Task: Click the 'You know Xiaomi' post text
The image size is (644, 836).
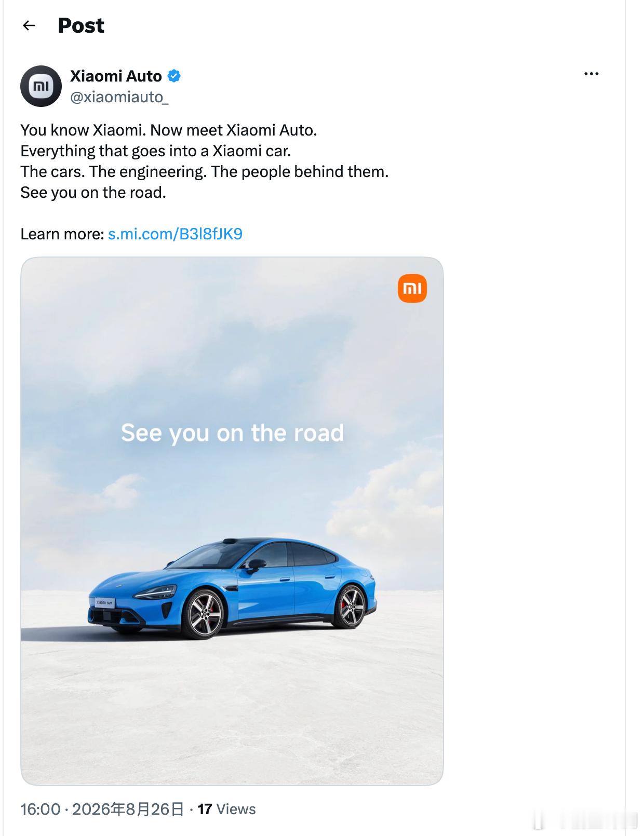Action: (x=169, y=130)
